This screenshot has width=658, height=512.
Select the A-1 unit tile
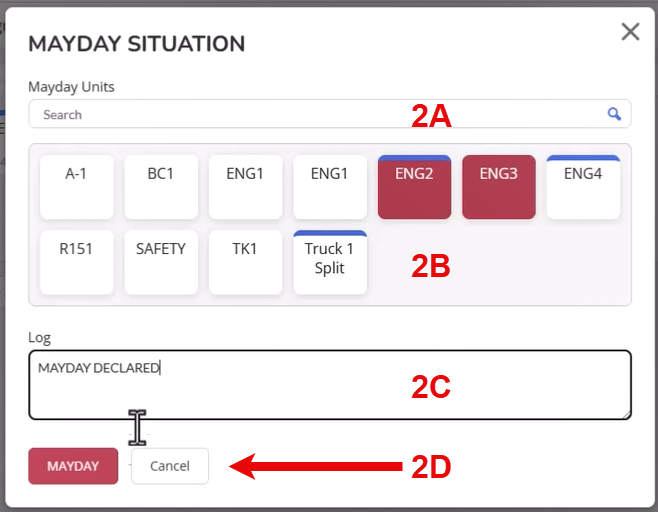pyautogui.click(x=76, y=187)
